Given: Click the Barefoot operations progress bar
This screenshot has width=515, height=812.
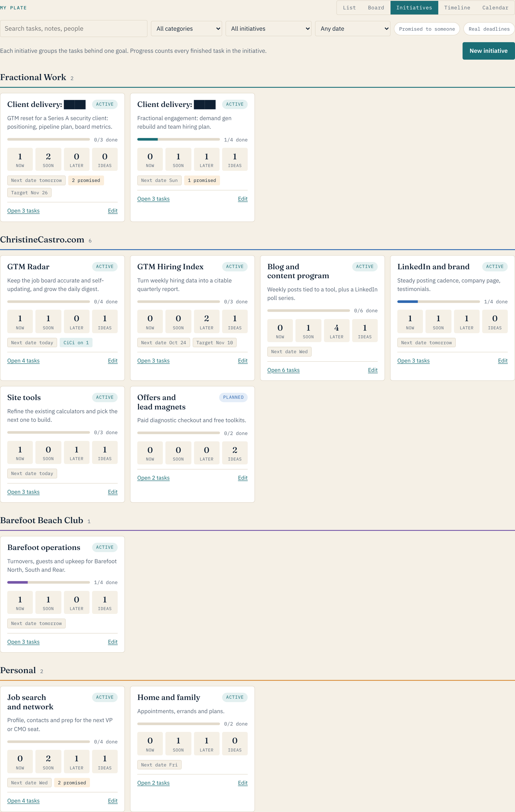Looking at the screenshot, I should tap(48, 582).
